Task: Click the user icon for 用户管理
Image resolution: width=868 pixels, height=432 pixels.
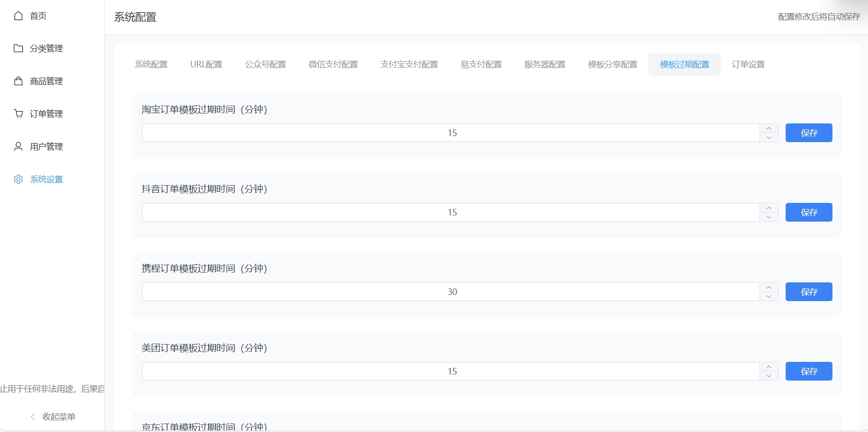Action: (18, 147)
